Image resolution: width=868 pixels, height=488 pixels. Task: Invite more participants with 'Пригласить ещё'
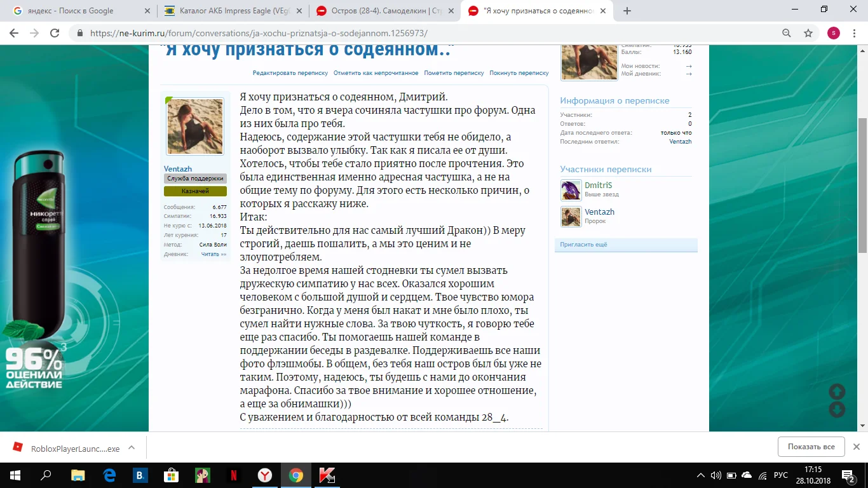click(583, 245)
